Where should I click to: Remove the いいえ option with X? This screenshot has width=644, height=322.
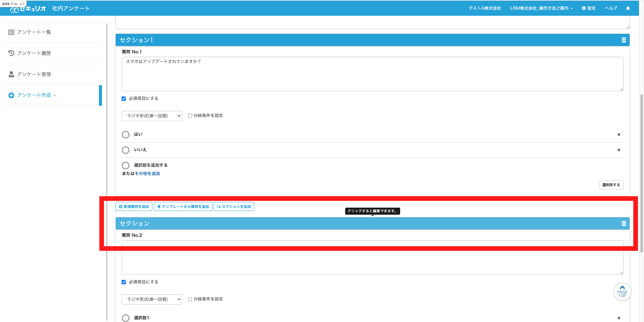619,150
